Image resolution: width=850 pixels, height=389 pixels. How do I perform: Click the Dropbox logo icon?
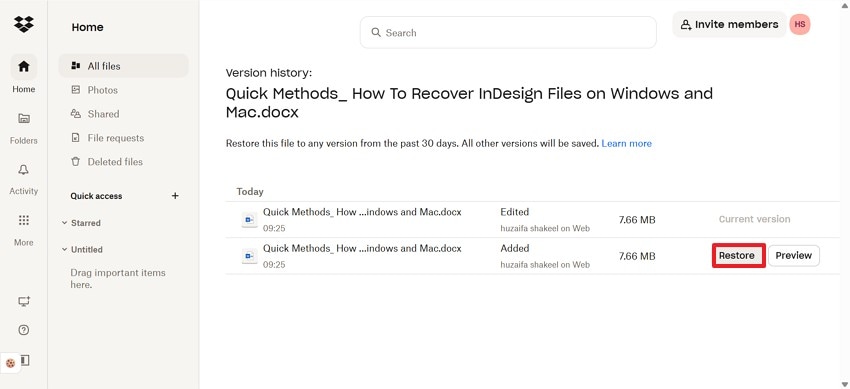[23, 24]
